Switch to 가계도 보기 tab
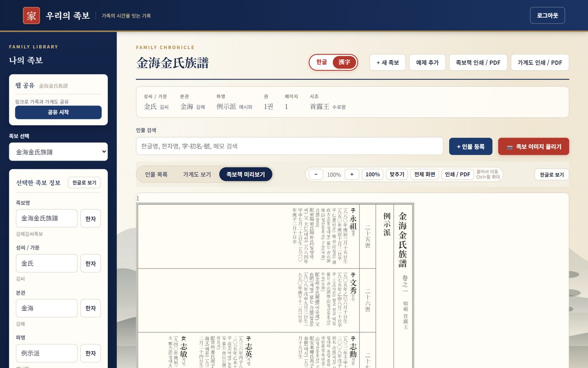The image size is (588, 368). coord(197,175)
